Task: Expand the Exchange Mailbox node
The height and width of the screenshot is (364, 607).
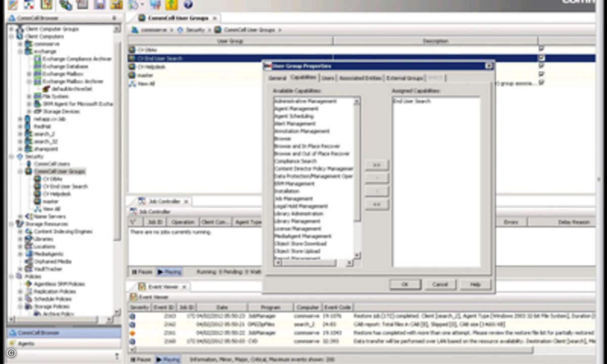Action: (x=29, y=74)
